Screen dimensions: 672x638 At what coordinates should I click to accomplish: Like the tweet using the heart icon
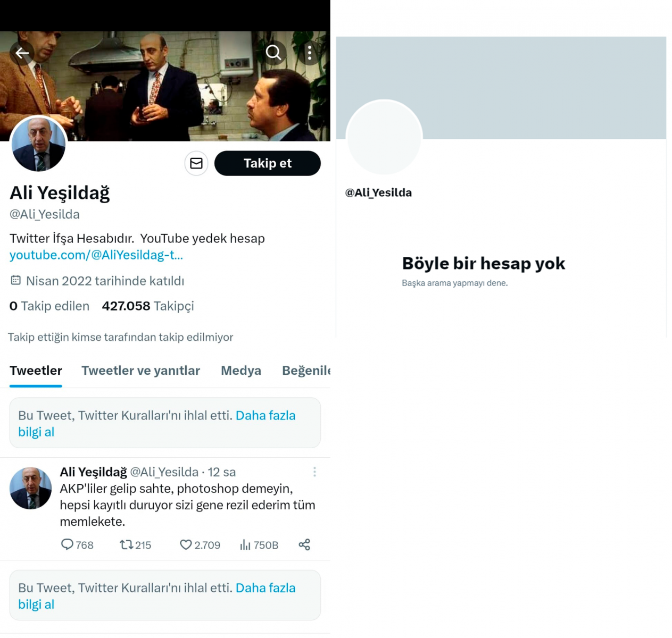(x=186, y=544)
